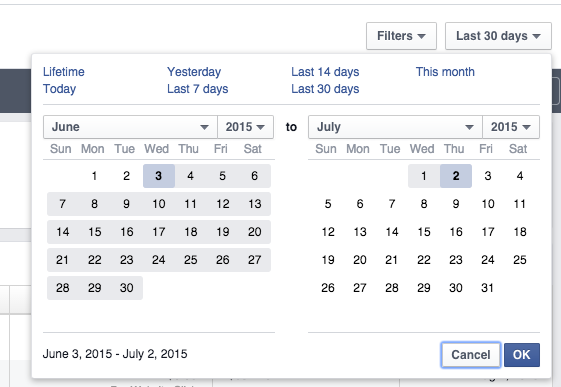Click the date range summary text
561x387 pixels.
(x=115, y=354)
